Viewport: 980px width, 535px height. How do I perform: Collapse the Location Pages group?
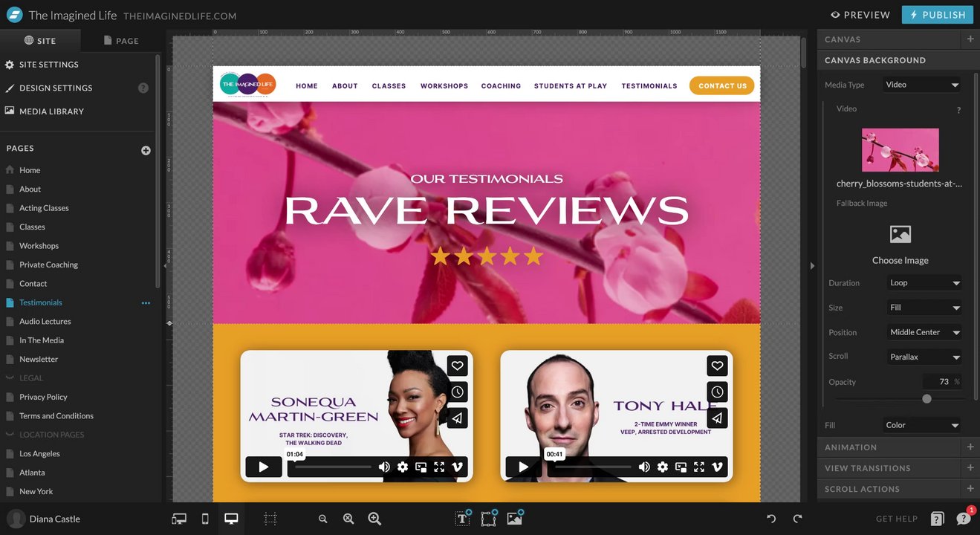pos(10,435)
